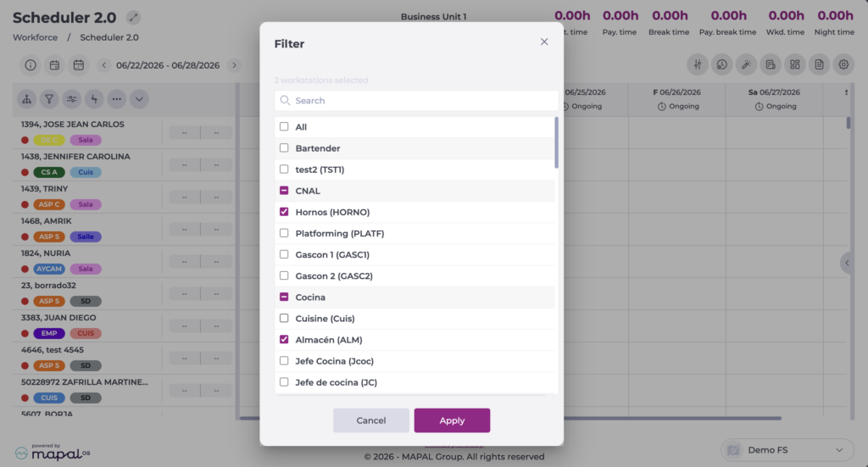Click the workstation Search field
The height and width of the screenshot is (467, 868).
coord(415,101)
